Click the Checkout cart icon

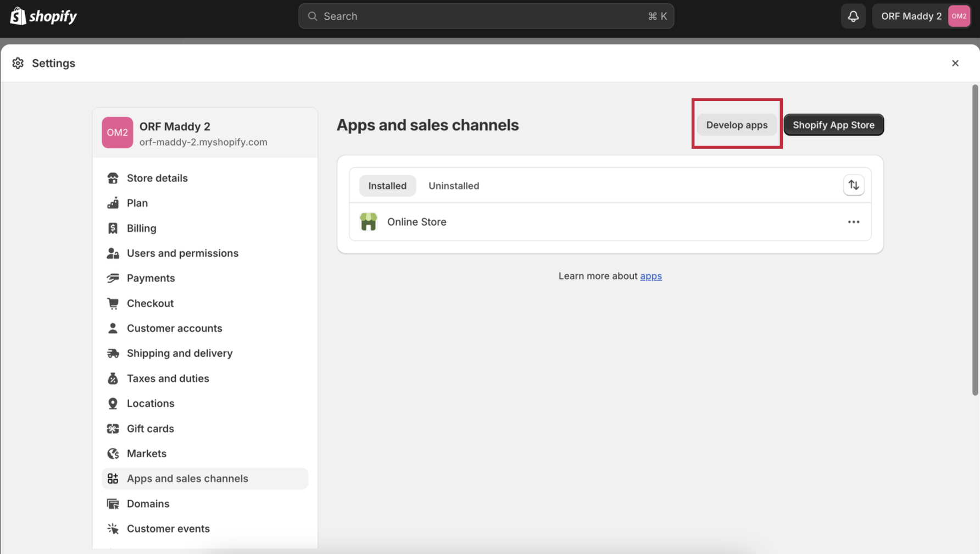click(113, 303)
